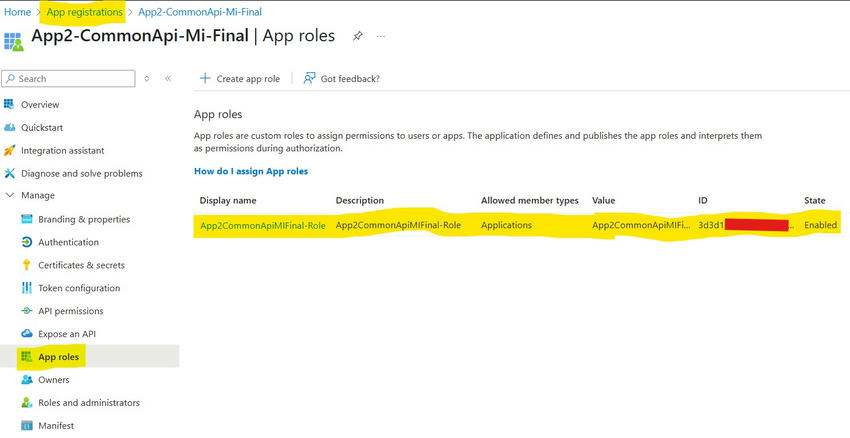Open the Overview menu item
The width and height of the screenshot is (850, 438).
[x=40, y=105]
